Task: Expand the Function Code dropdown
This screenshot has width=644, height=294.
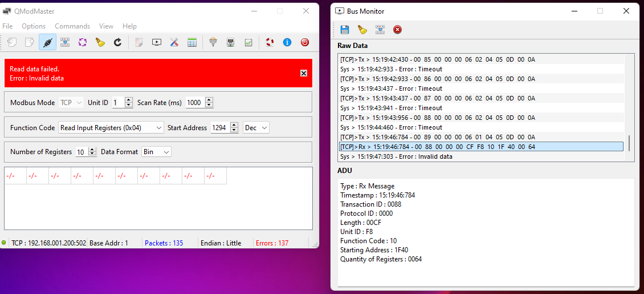Action: (x=111, y=127)
